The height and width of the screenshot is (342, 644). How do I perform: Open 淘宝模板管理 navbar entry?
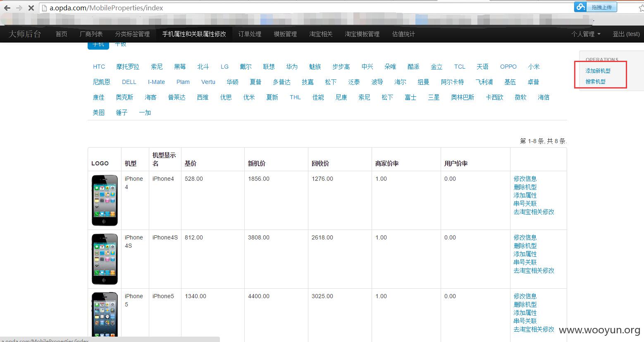[x=362, y=34]
